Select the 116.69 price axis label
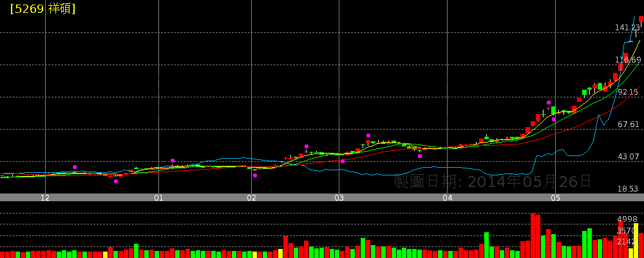The image size is (644, 258). click(627, 60)
